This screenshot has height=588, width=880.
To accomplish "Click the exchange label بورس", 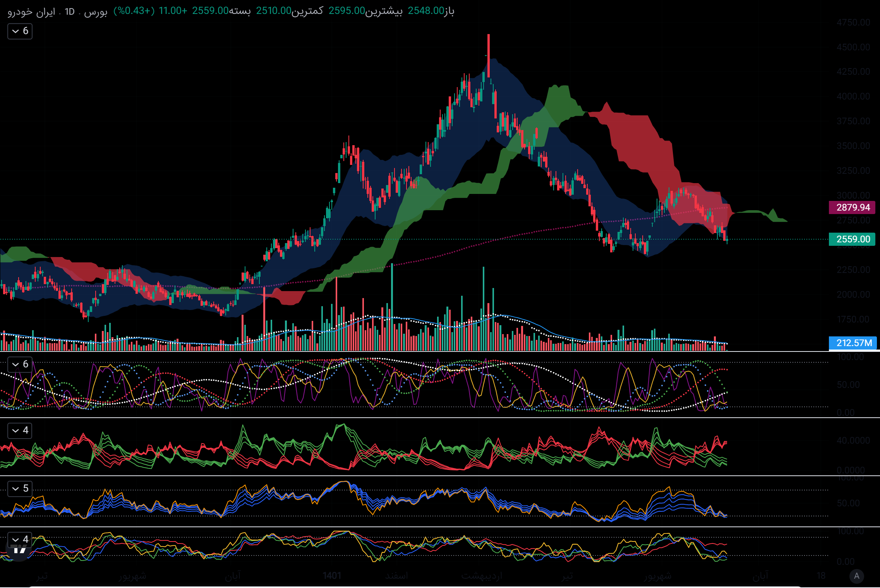I will click(95, 12).
